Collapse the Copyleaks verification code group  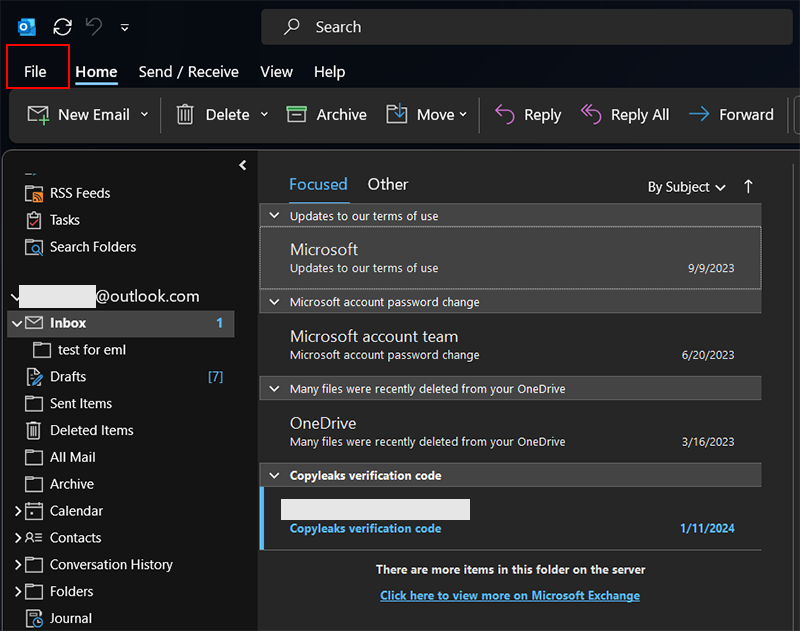274,475
